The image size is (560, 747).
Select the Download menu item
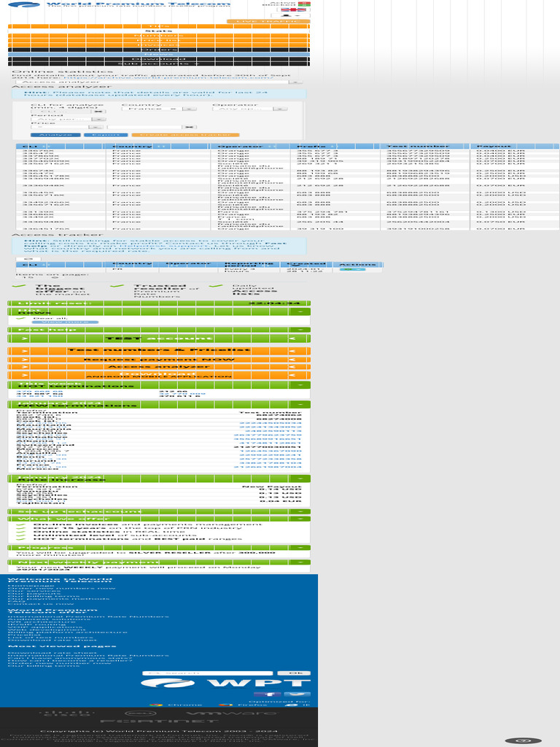[158, 58]
